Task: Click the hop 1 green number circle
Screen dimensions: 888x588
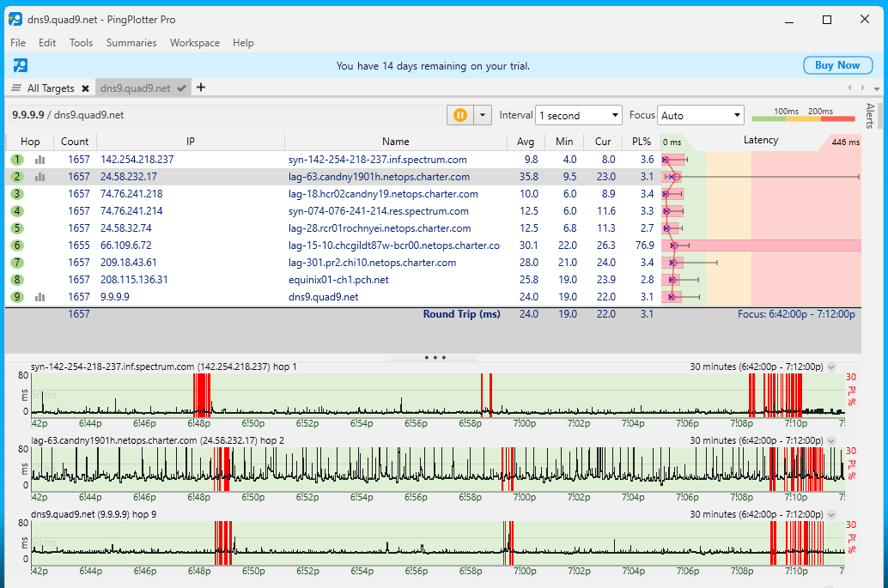Action: point(16,160)
